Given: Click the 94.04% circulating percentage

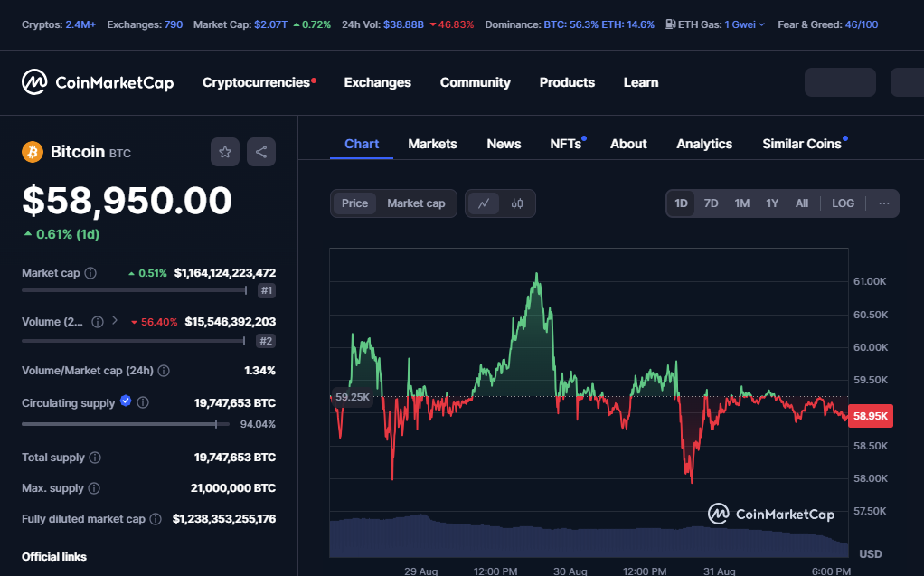Looking at the screenshot, I should click(258, 424).
